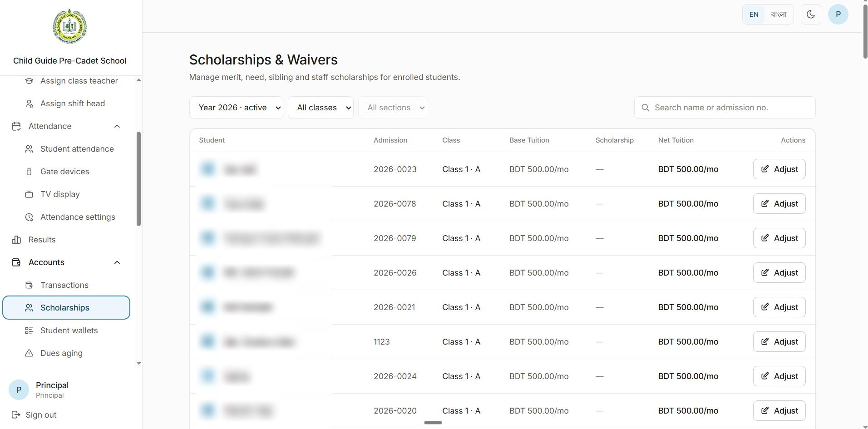
Task: Collapse the Attendance section chevron
Action: coord(117,126)
